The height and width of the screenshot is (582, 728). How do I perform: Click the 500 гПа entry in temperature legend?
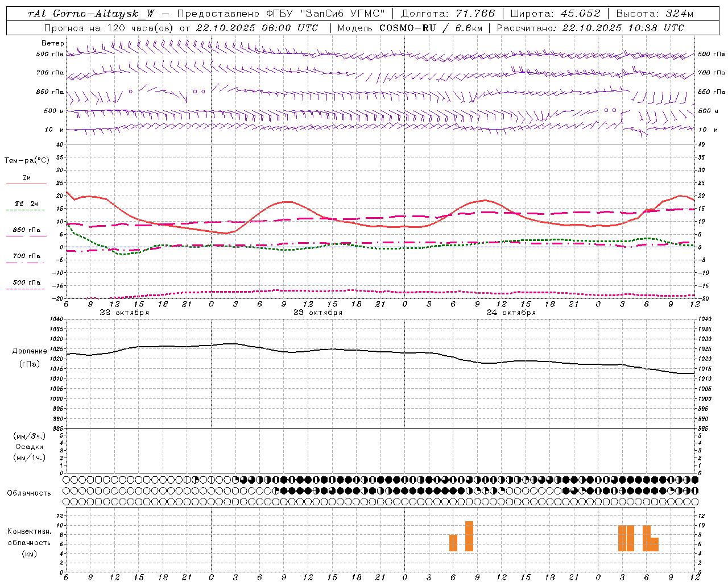[27, 282]
